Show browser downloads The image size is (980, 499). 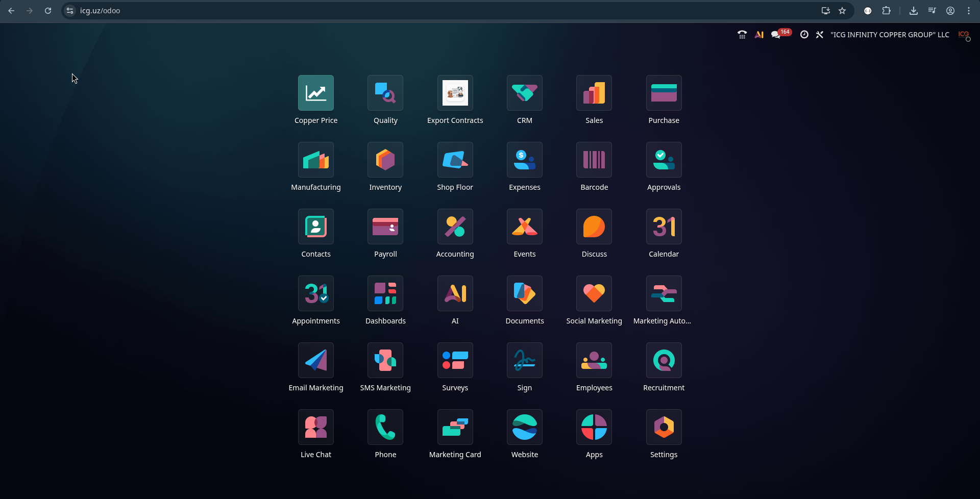point(914,11)
